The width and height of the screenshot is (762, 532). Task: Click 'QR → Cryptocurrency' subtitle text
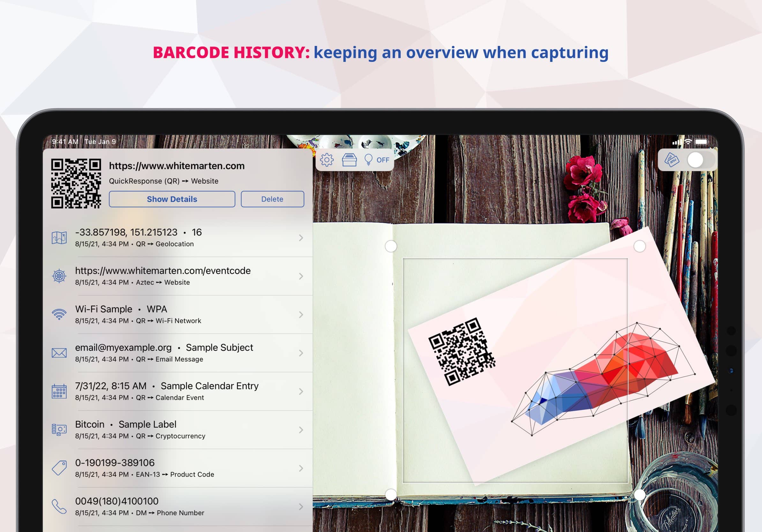(170, 436)
